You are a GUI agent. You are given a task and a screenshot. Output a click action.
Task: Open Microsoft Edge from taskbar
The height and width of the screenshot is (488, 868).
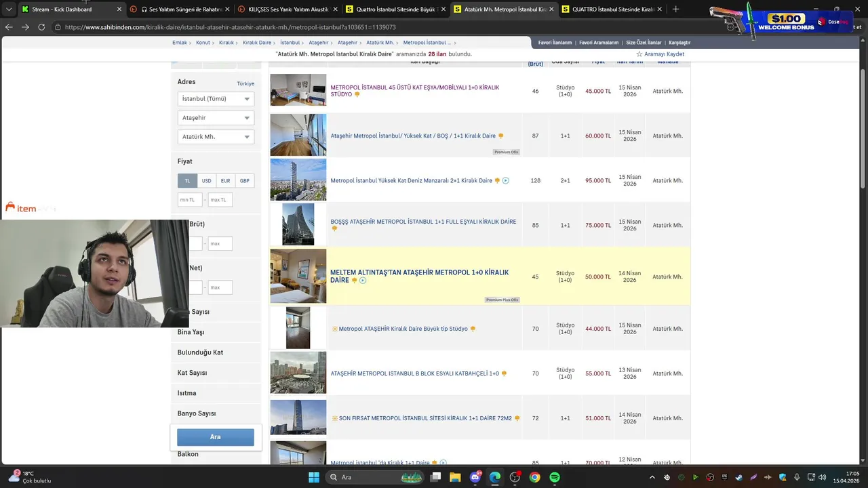pyautogui.click(x=495, y=477)
